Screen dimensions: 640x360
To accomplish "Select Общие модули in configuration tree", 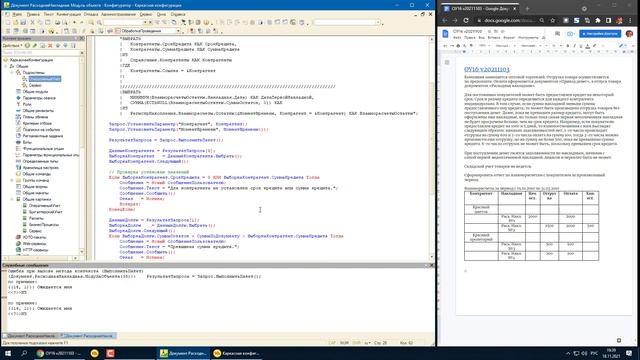I will tap(35, 91).
